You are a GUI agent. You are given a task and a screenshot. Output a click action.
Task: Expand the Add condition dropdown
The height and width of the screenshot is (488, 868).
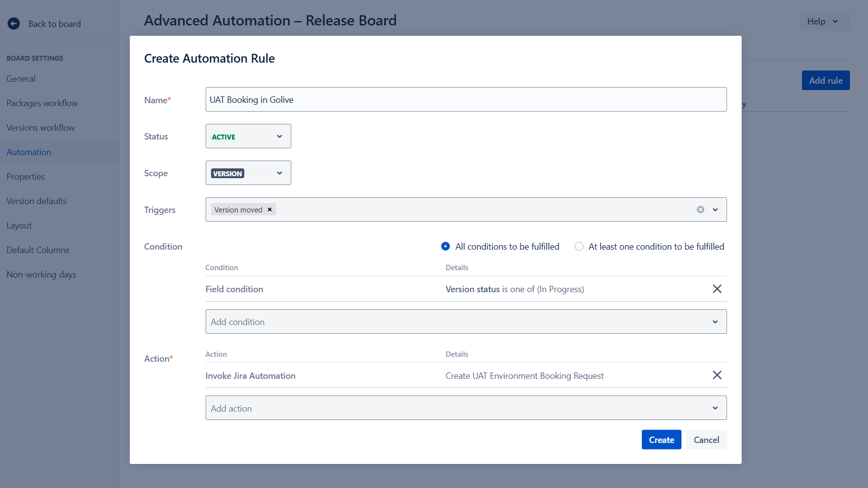466,322
